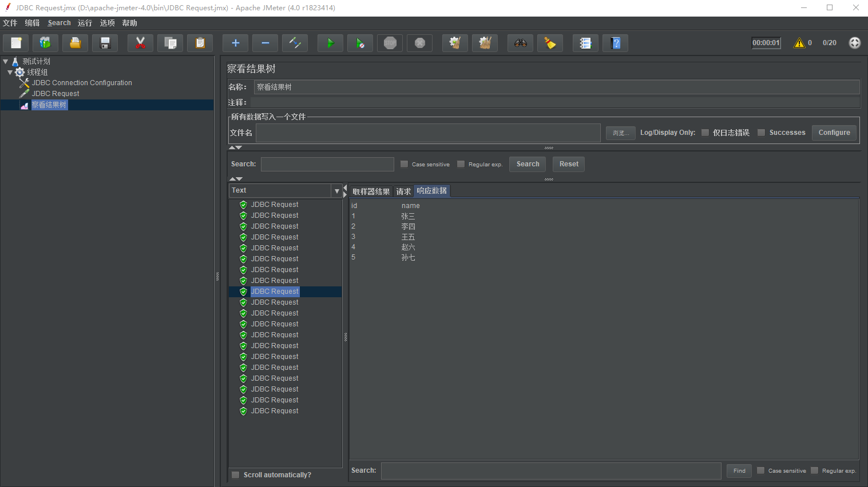Collapse the 线程组 thread group node
868x487 pixels.
click(x=10, y=73)
